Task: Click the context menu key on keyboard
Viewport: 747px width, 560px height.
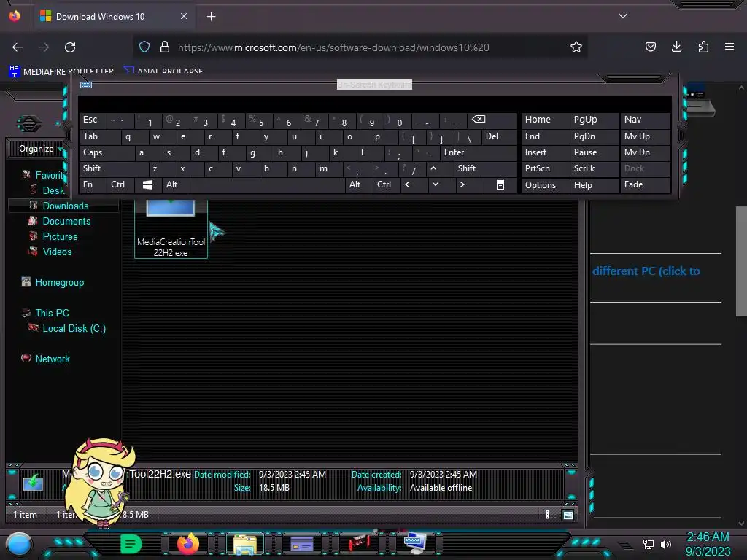Action: (x=500, y=184)
